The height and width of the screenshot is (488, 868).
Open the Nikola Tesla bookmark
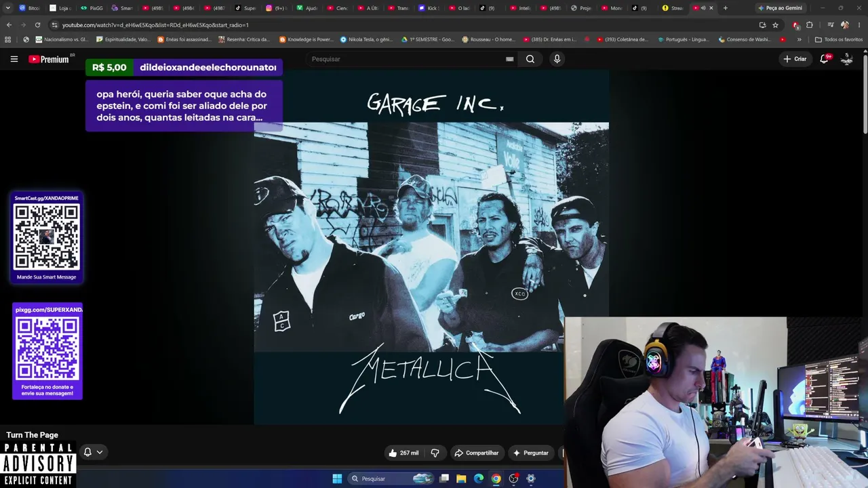(366, 39)
